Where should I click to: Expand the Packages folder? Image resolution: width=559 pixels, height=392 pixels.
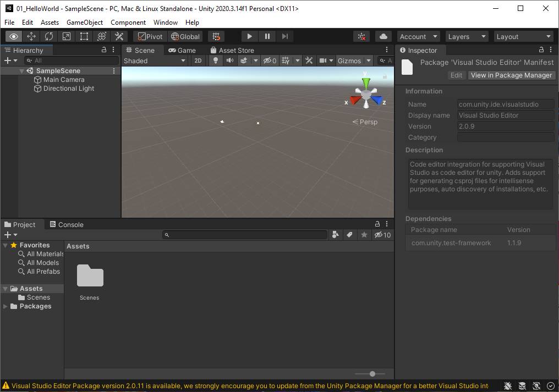[5, 306]
